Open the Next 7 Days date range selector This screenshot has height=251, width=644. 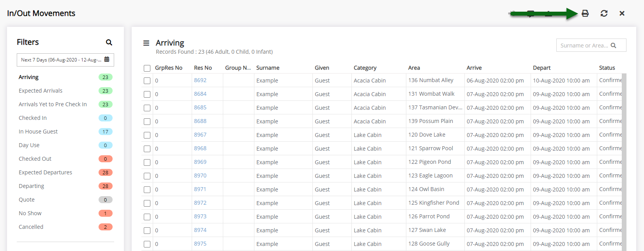(x=65, y=60)
